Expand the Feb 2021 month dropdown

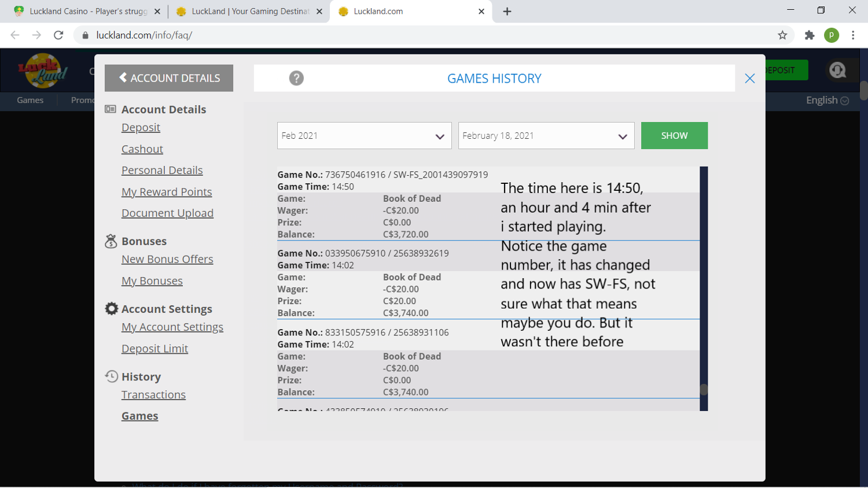click(x=364, y=136)
